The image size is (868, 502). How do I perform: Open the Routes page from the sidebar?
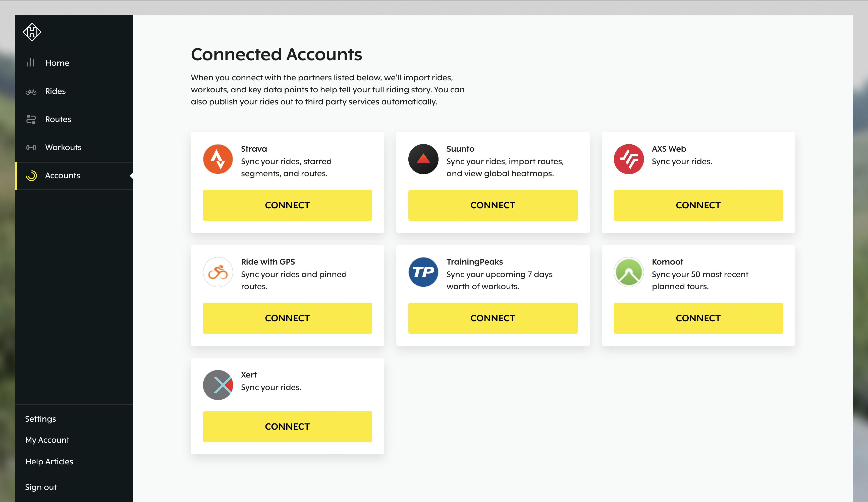[58, 119]
